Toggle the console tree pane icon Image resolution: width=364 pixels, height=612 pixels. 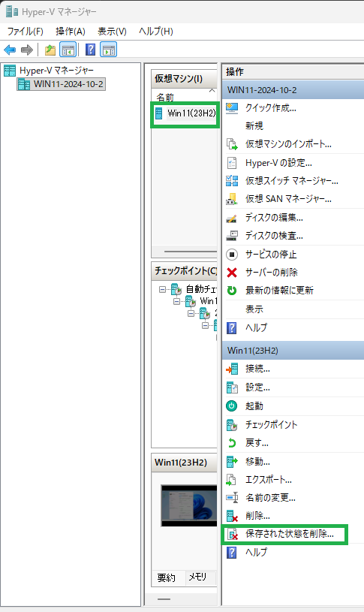pyautogui.click(x=68, y=50)
